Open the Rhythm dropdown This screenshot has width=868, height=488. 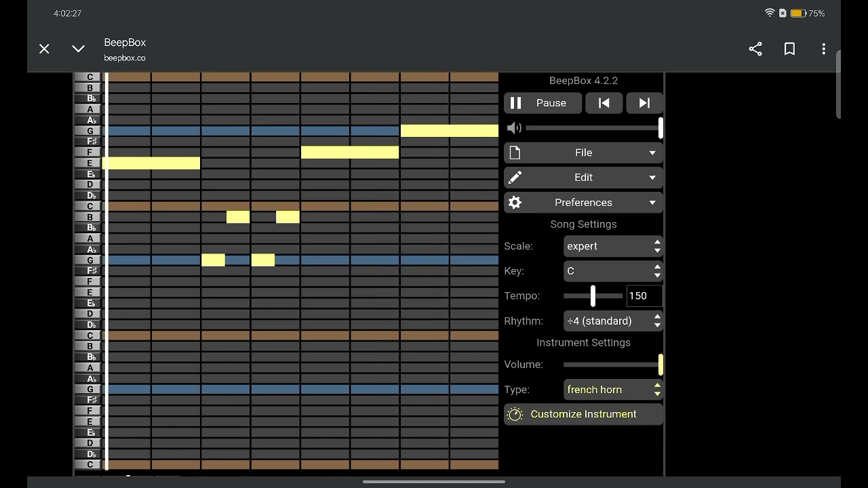coord(613,321)
